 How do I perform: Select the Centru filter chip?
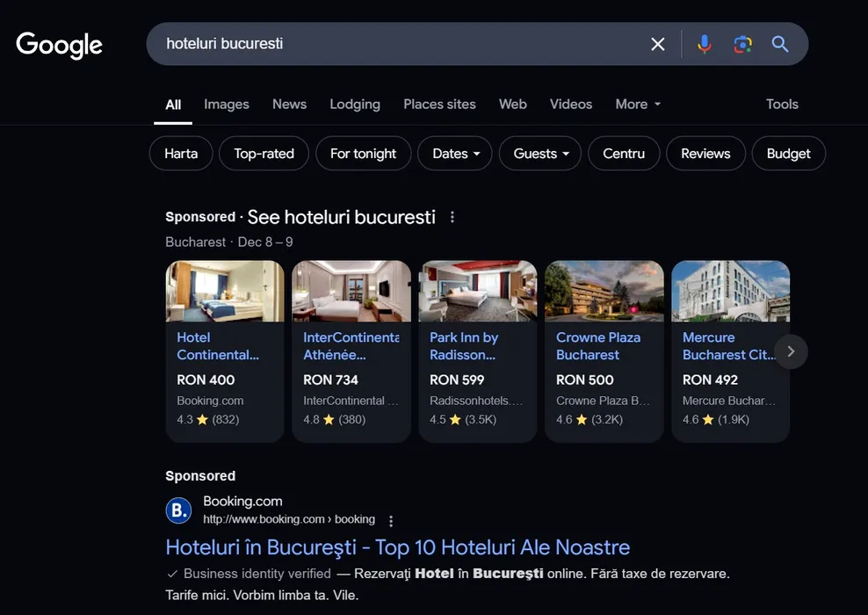click(624, 154)
